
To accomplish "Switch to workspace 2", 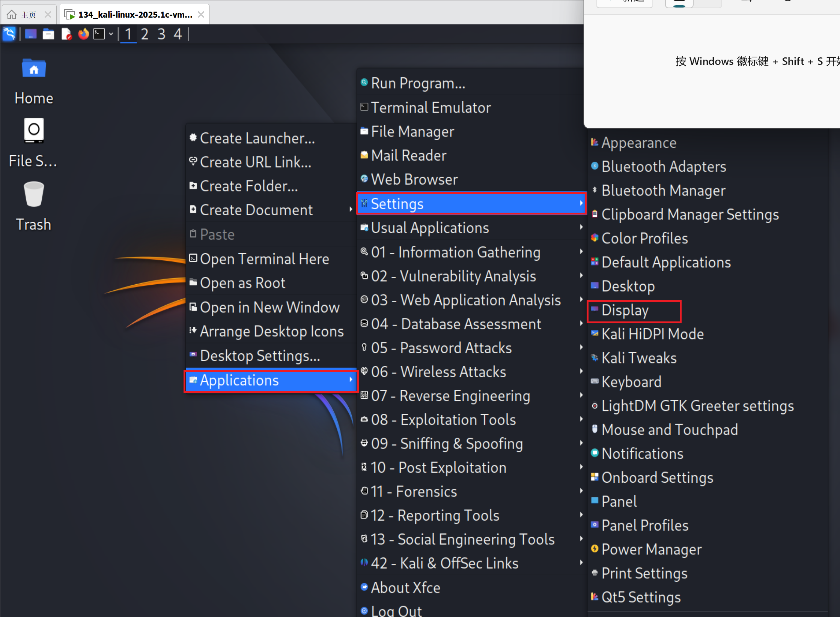I will pos(145,34).
